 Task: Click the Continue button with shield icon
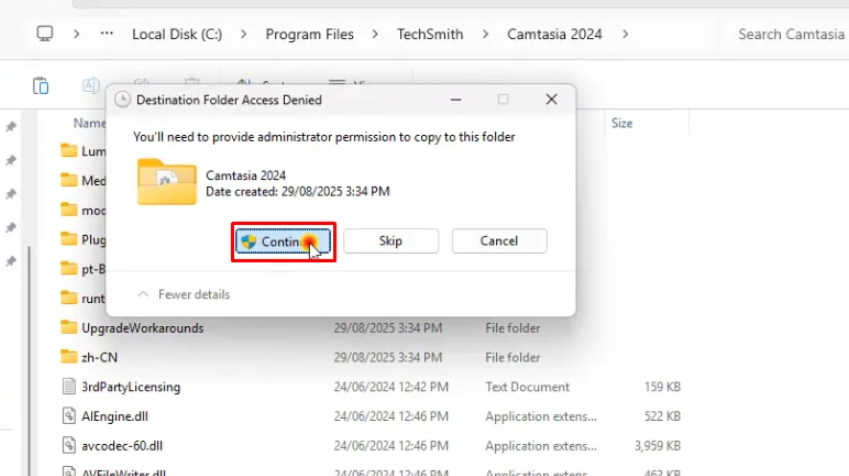coord(283,242)
